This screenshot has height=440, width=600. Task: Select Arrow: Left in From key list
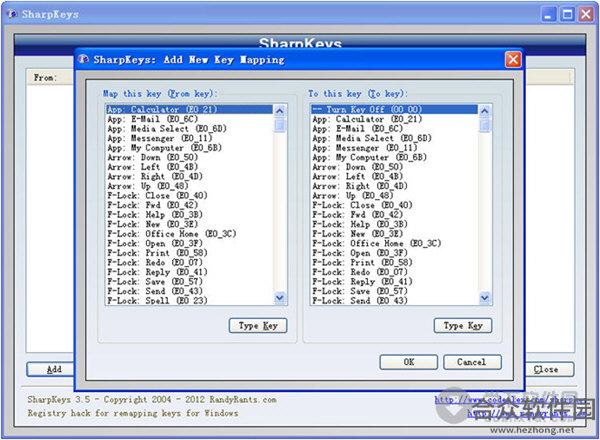(189, 167)
